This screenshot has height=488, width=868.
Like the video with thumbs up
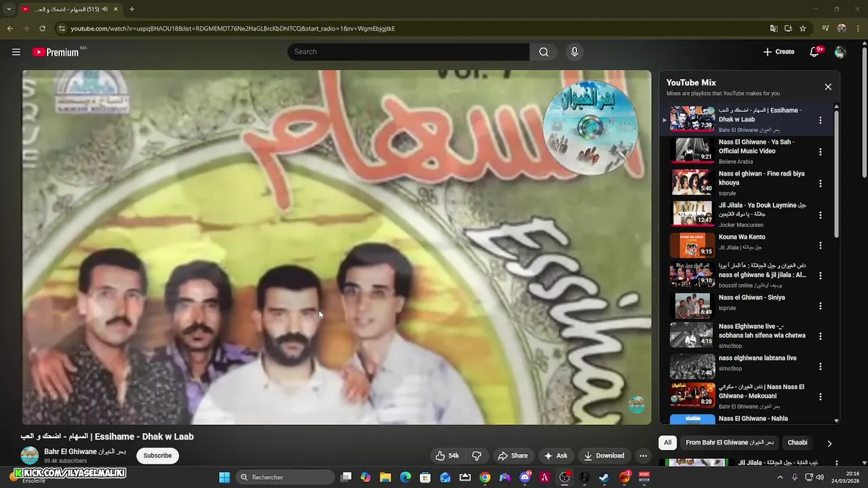(x=447, y=455)
